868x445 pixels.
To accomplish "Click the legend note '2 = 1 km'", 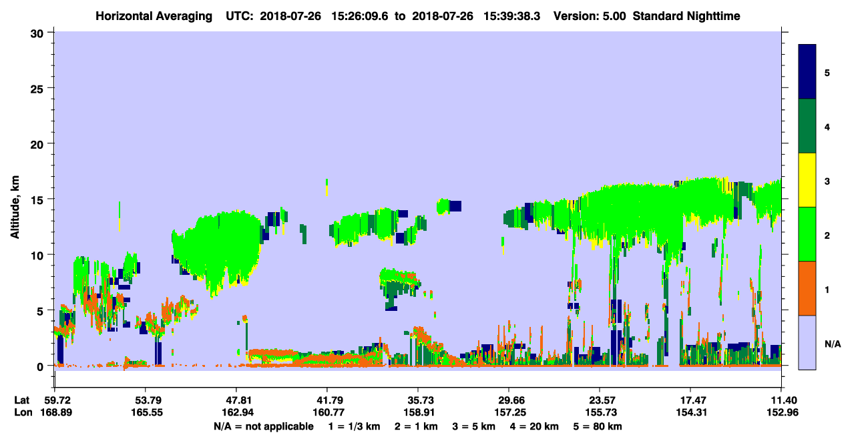I will point(417,426).
